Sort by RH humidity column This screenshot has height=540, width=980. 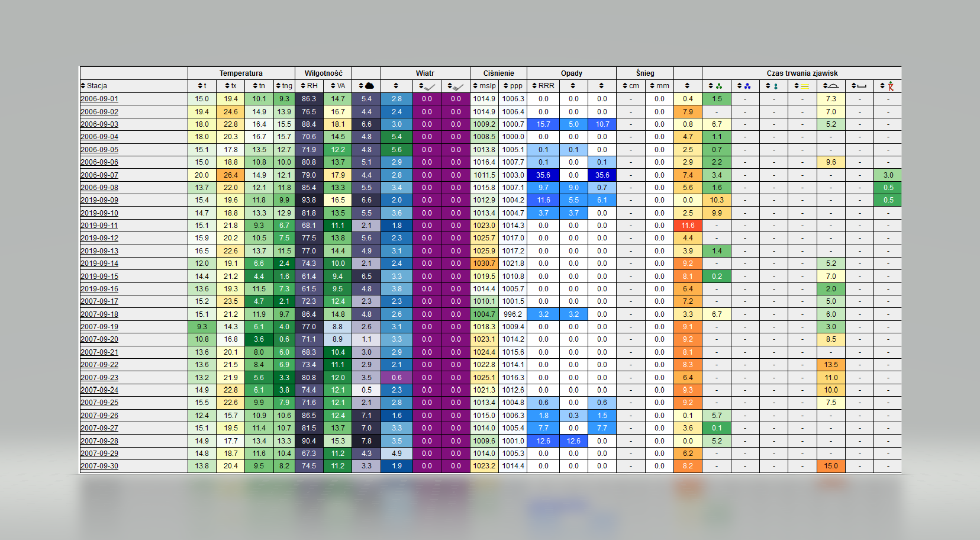(309, 86)
